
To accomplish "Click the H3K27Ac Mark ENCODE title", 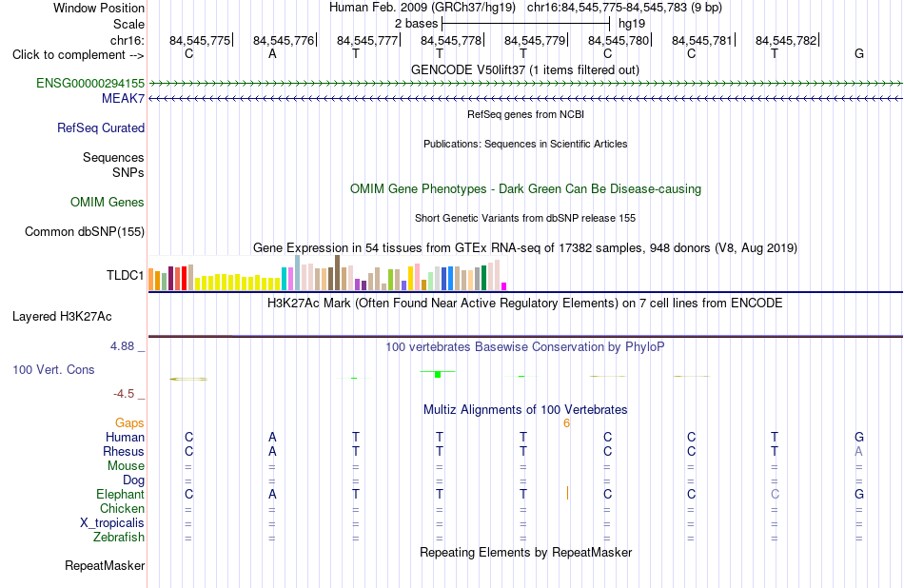I will tap(525, 304).
